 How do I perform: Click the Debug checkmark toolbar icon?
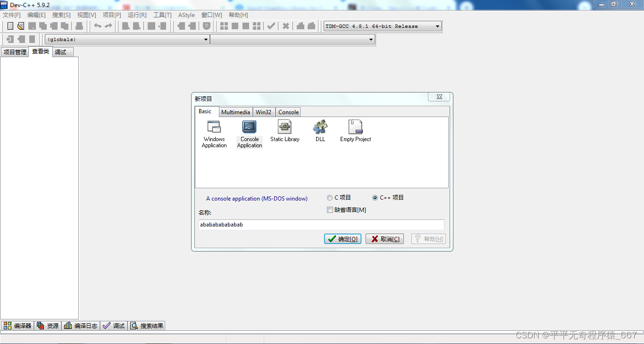tap(271, 26)
